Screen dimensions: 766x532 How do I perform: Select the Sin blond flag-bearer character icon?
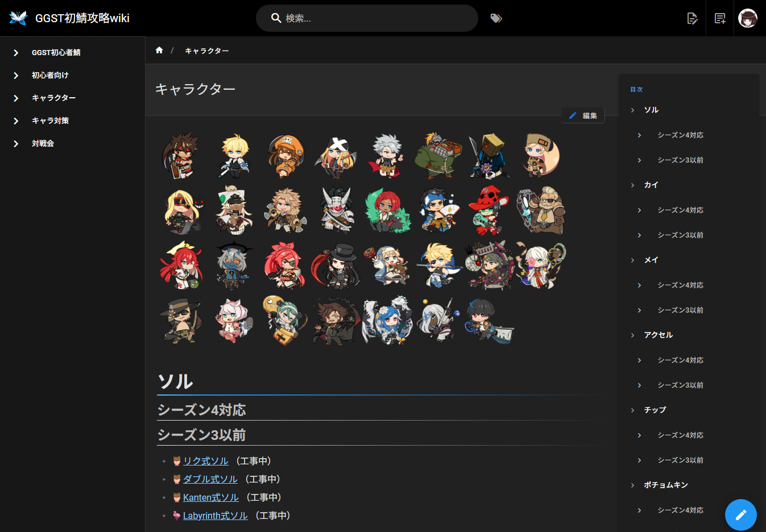(438, 265)
